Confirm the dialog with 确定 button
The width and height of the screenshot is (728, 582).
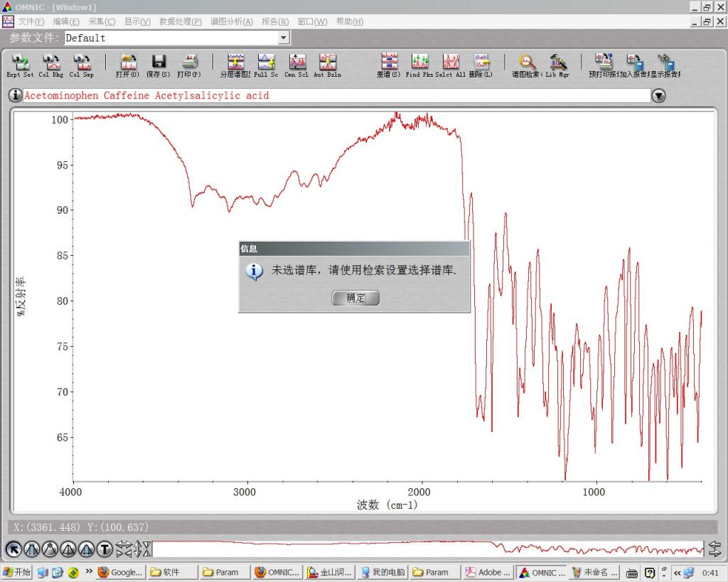(355, 298)
